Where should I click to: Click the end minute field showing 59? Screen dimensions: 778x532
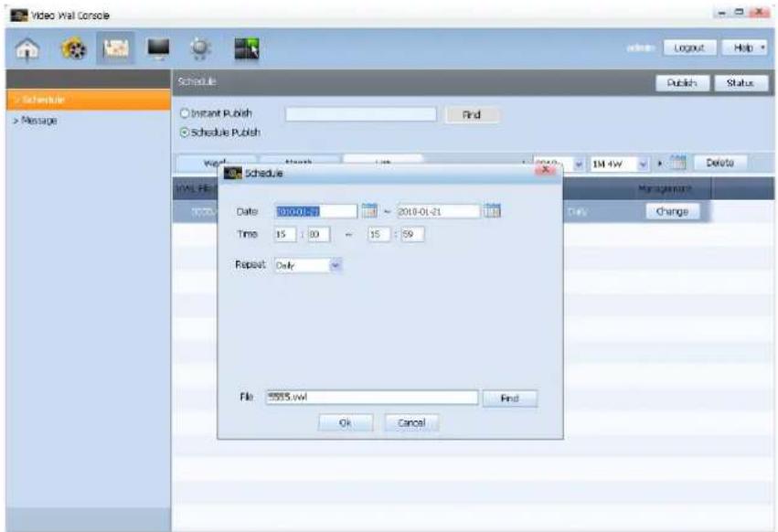pyautogui.click(x=412, y=234)
